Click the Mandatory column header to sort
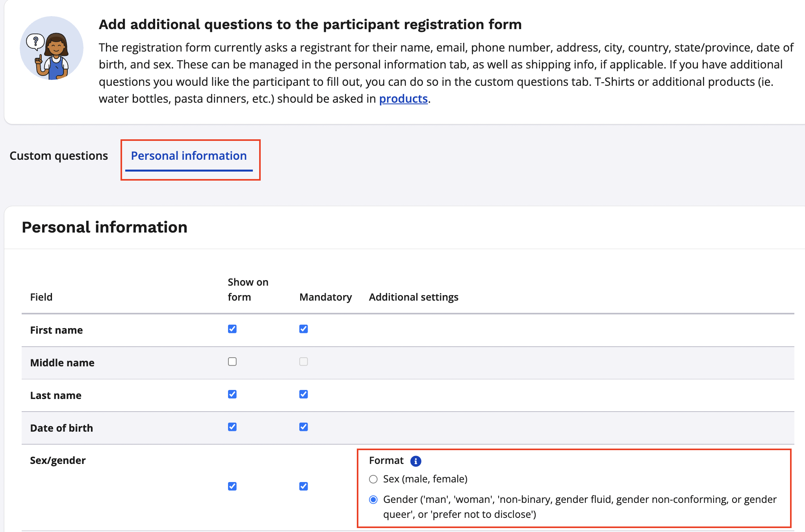 tap(326, 296)
